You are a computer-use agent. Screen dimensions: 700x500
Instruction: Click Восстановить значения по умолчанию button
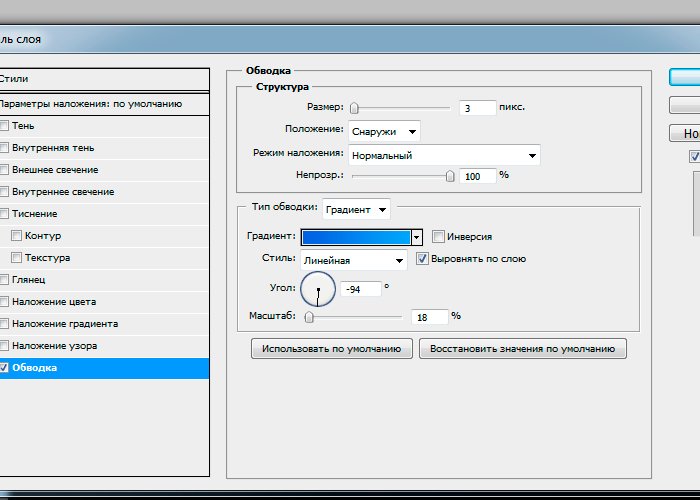point(523,349)
